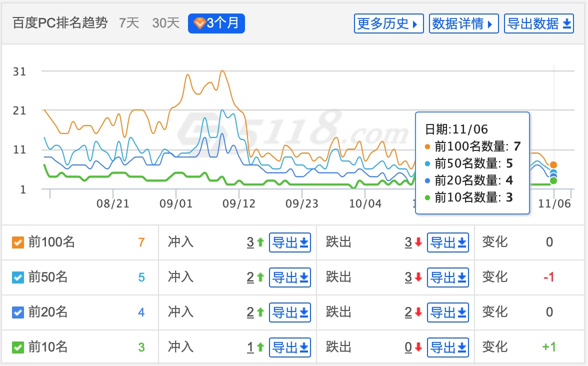Open the 前100名 冲入 count link 3
Screen dimensions: 588x366
(250, 242)
